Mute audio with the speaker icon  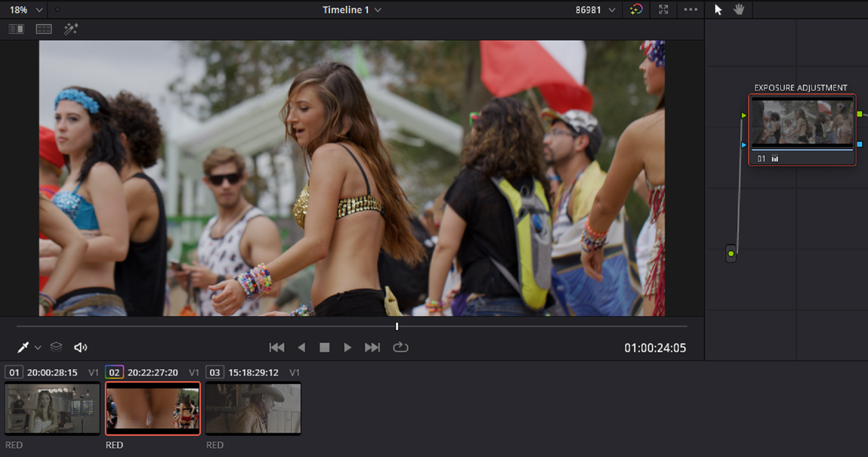[81, 347]
